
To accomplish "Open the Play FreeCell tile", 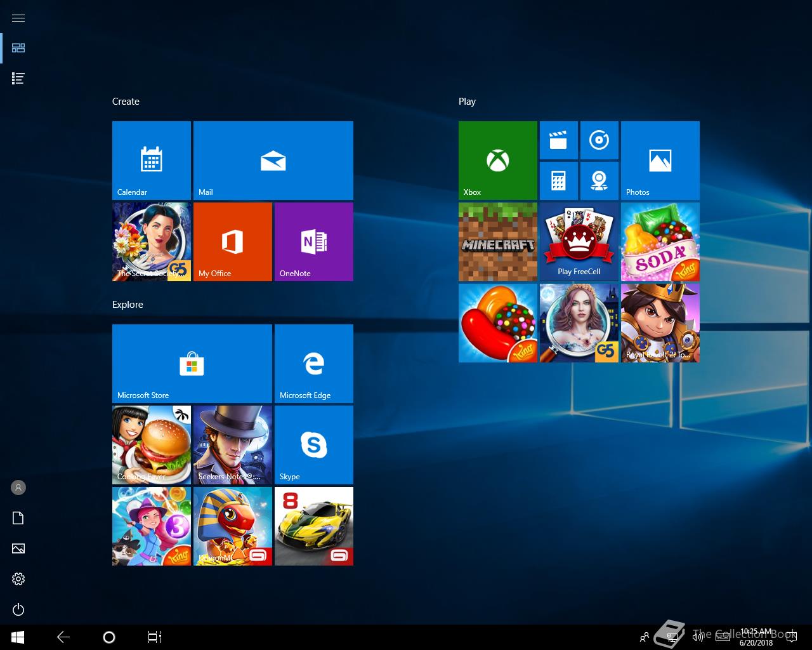I will tap(579, 242).
